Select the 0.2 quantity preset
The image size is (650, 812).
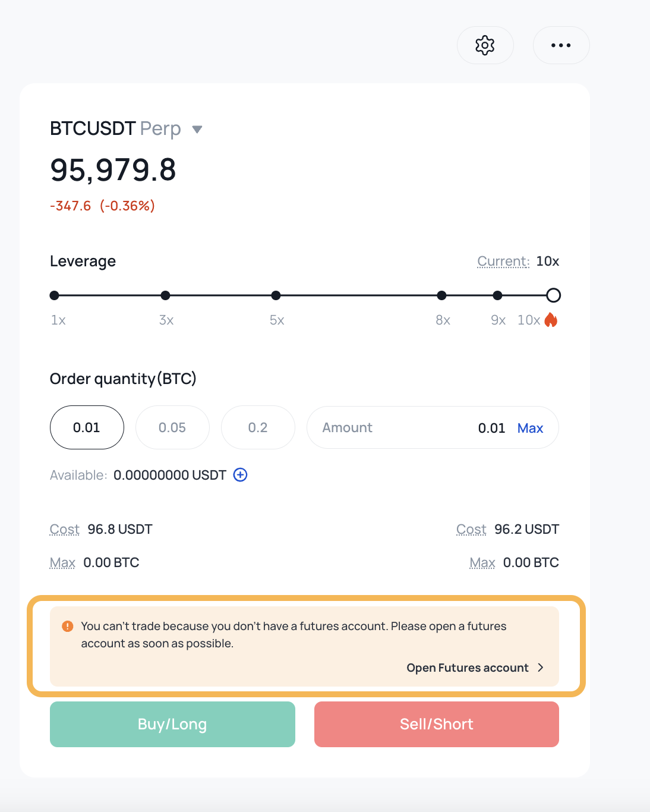(x=258, y=427)
